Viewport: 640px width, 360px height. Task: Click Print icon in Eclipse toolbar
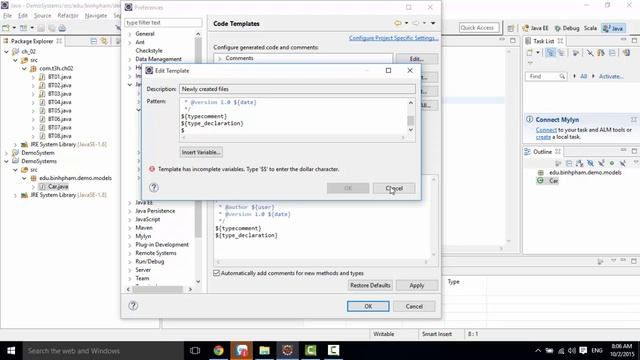coord(62,28)
